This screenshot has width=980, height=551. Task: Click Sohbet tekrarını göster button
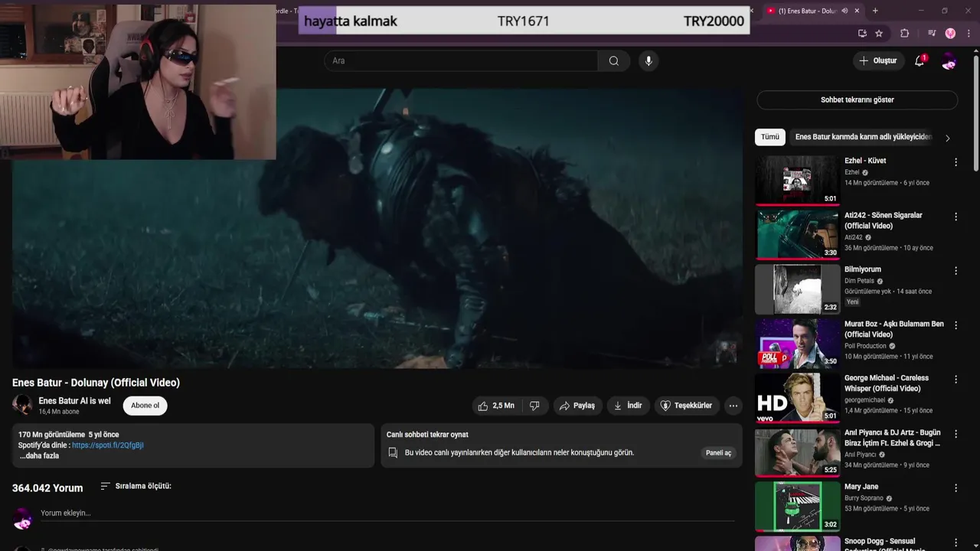coord(857,99)
